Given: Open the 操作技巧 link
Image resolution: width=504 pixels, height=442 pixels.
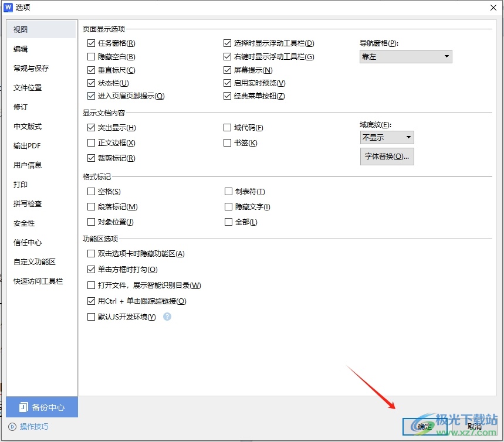Looking at the screenshot, I should click(x=34, y=427).
